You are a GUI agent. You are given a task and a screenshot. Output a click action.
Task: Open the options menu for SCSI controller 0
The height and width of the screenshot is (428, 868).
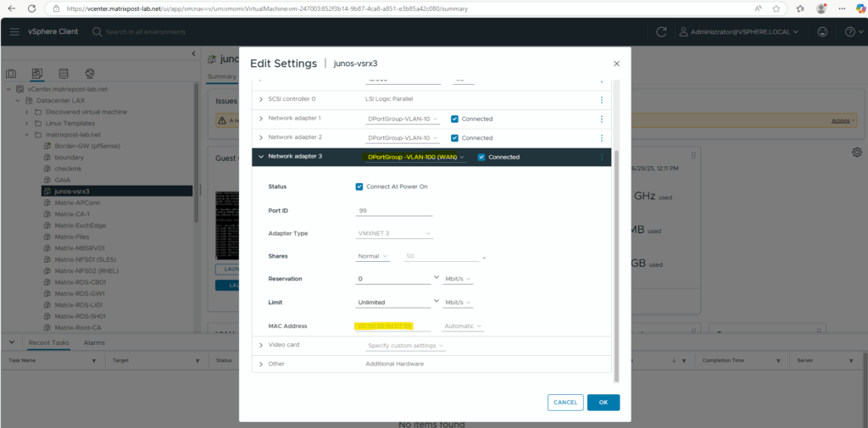[x=602, y=100]
